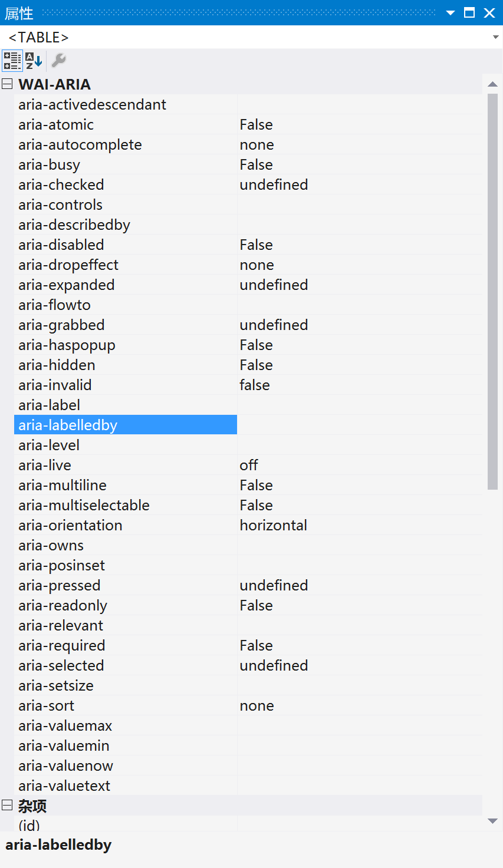The height and width of the screenshot is (868, 503).
Task: Click the aria-label value field
Action: (x=359, y=405)
